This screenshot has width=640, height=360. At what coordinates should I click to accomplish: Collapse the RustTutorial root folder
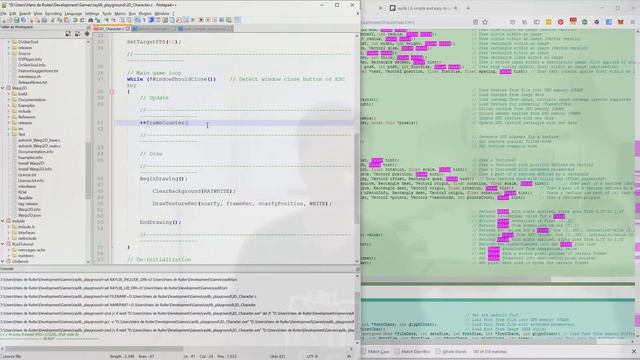[2, 244]
